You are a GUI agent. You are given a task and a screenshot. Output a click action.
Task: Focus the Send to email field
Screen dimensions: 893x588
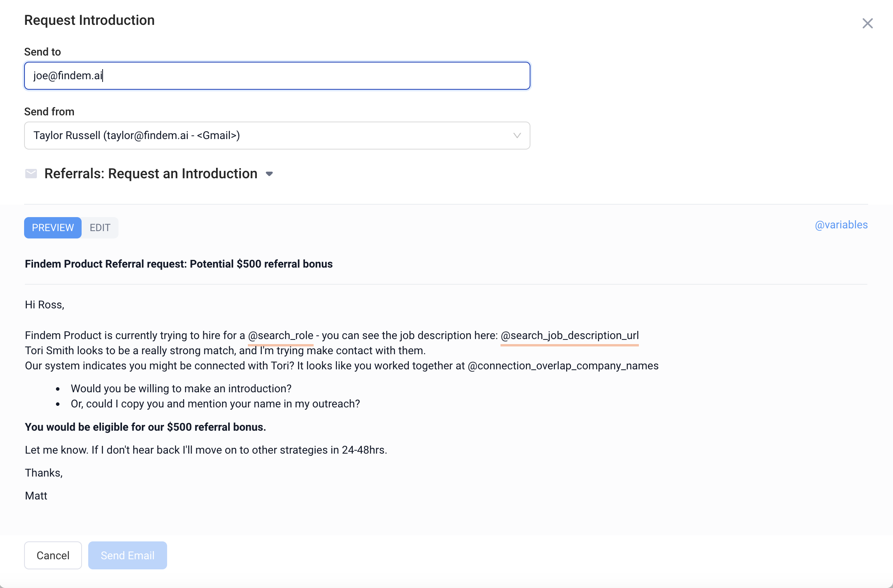pos(277,76)
